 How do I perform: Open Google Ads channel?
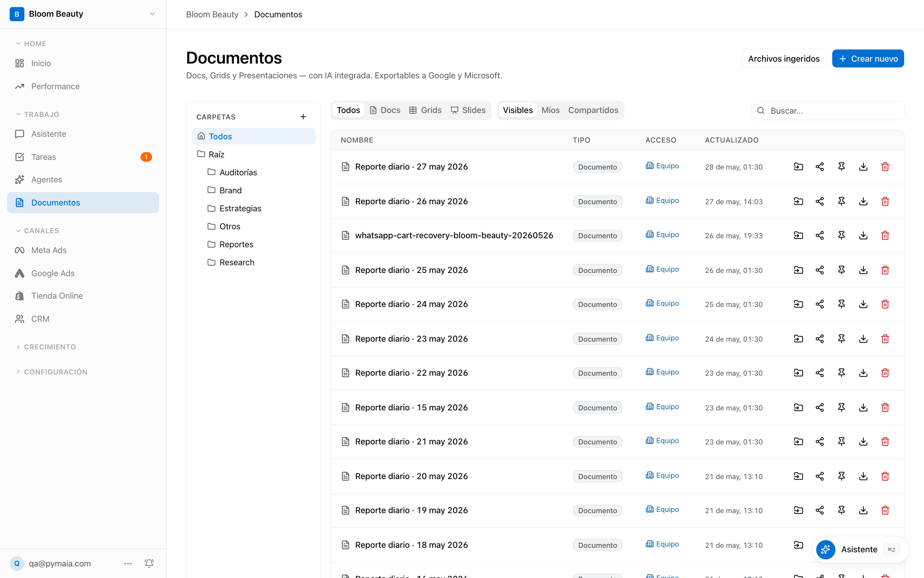click(83, 273)
